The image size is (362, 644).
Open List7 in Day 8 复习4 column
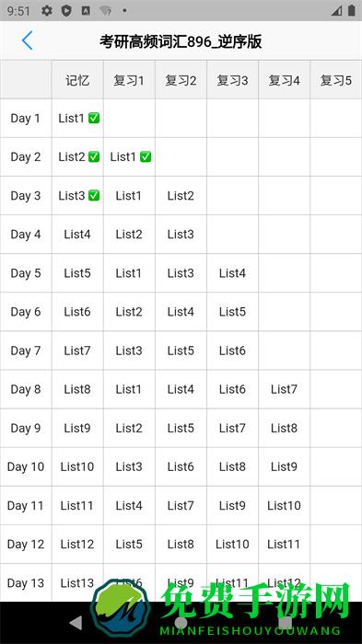tap(284, 389)
